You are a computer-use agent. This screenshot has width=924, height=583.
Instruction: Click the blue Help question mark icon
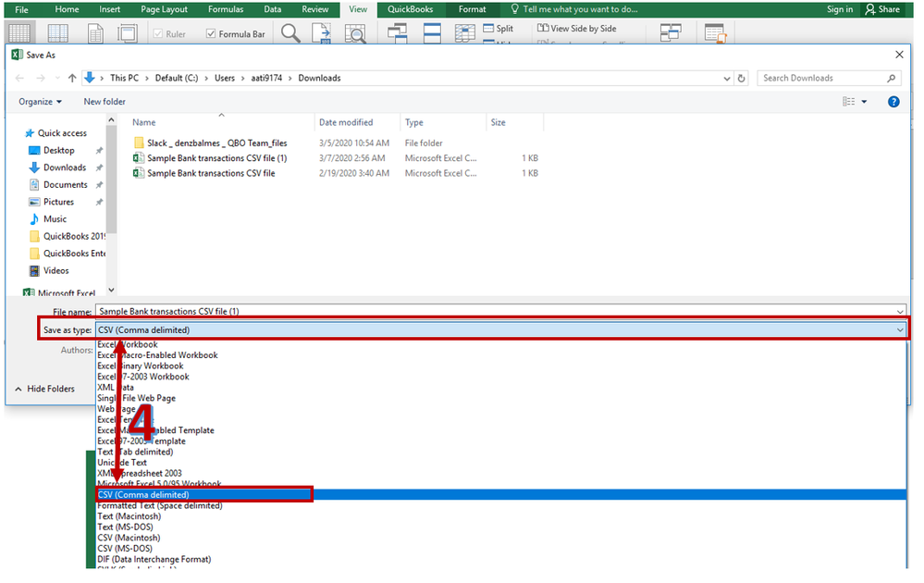coord(893,102)
